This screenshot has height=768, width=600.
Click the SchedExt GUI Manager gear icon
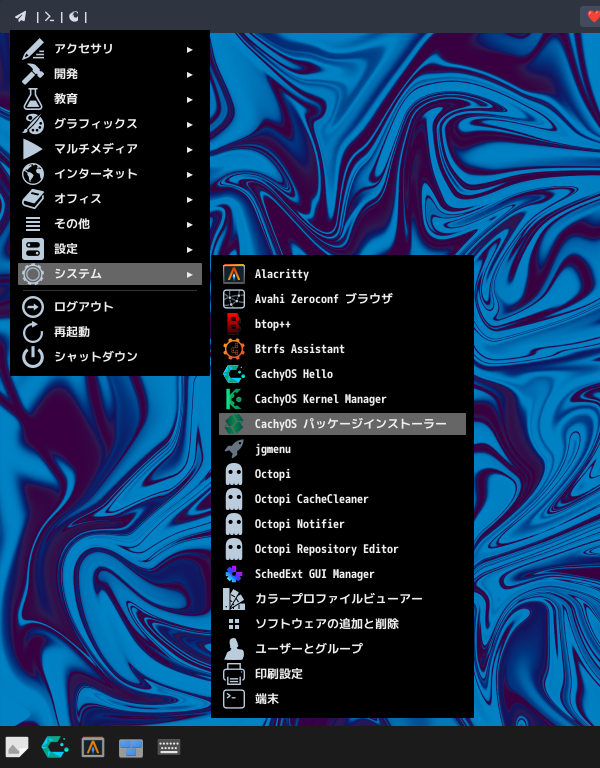coord(234,574)
